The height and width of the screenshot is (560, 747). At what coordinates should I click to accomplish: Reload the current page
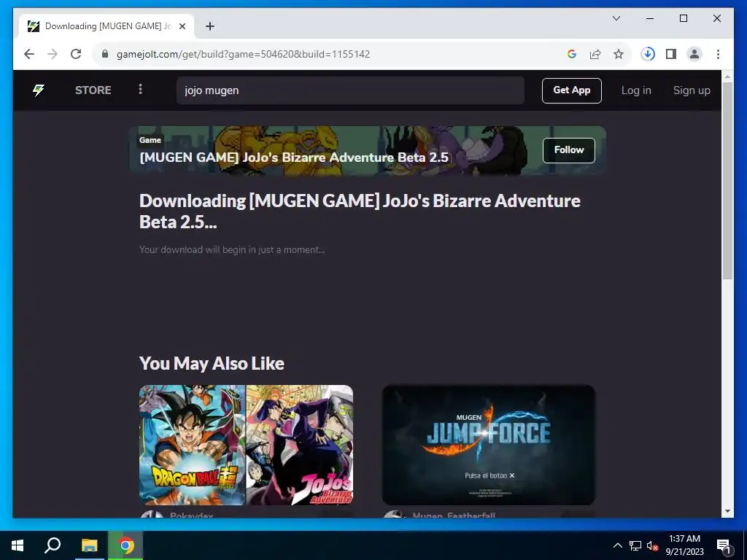pos(76,54)
